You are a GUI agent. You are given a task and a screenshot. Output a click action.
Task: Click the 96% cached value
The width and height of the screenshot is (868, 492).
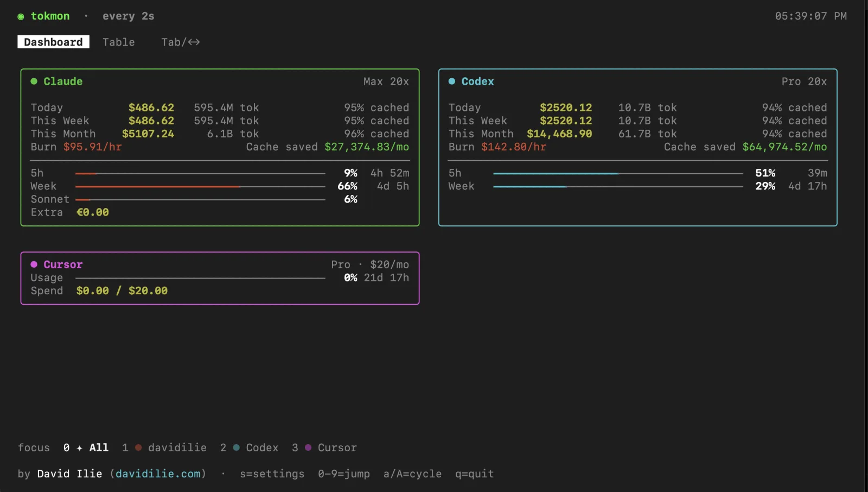[x=376, y=134]
